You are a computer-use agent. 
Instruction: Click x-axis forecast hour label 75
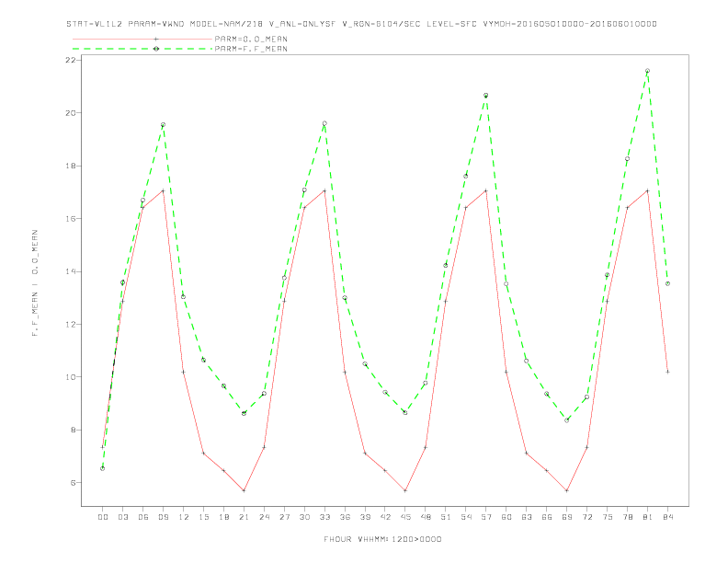608,517
